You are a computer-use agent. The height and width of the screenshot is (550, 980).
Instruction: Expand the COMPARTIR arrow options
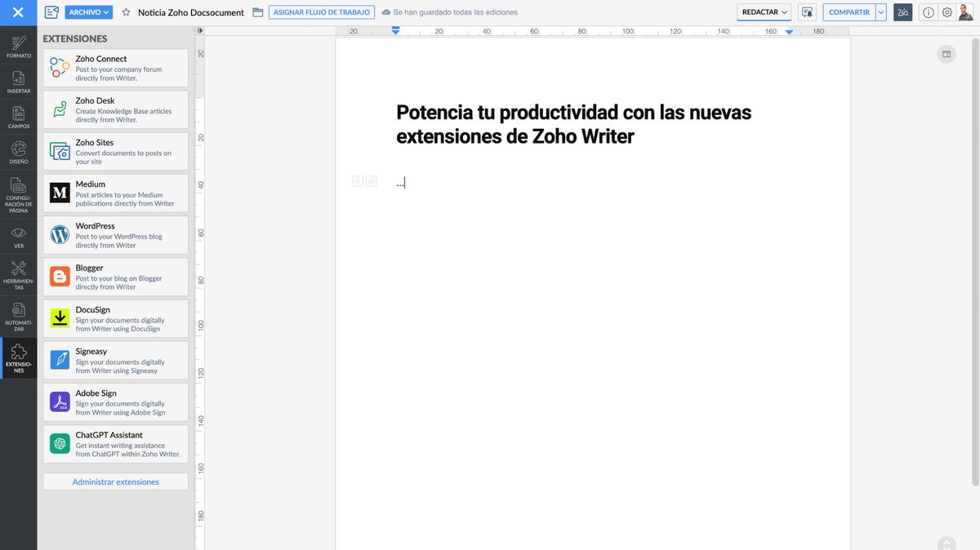click(881, 12)
